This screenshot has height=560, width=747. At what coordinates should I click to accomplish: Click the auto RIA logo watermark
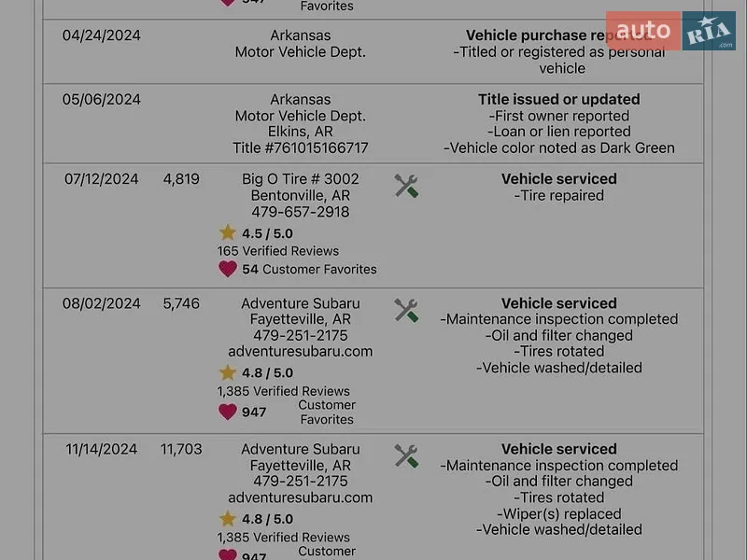[670, 31]
